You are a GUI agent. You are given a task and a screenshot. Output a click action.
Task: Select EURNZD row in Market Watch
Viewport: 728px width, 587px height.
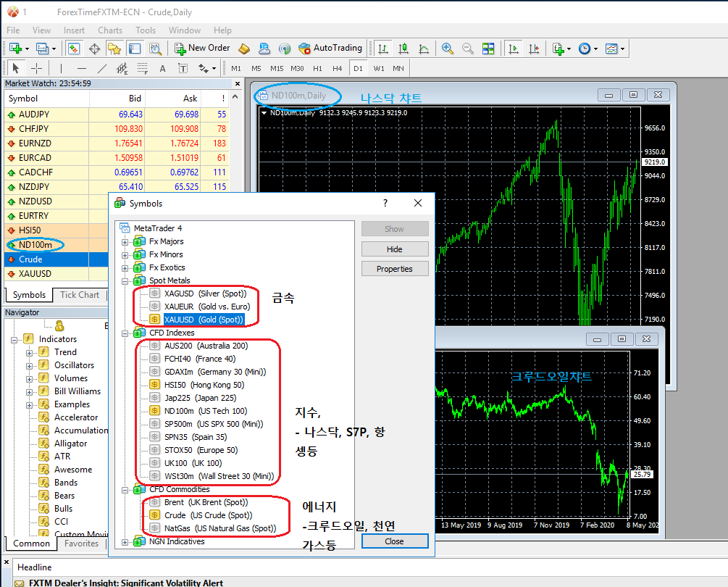click(x=116, y=143)
